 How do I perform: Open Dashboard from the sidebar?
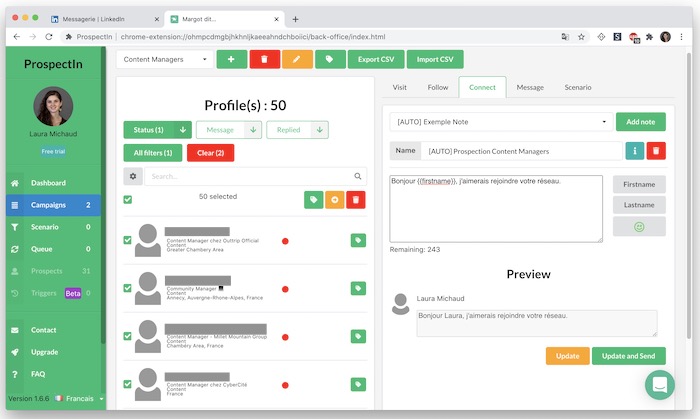(53, 183)
